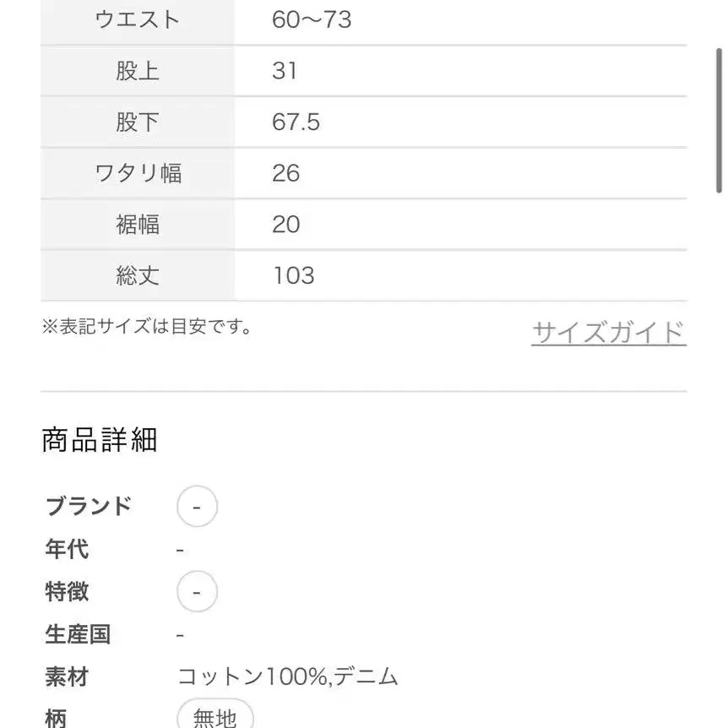The width and height of the screenshot is (728, 728).
Task: Click the waist value 60〜73
Action: point(312,19)
